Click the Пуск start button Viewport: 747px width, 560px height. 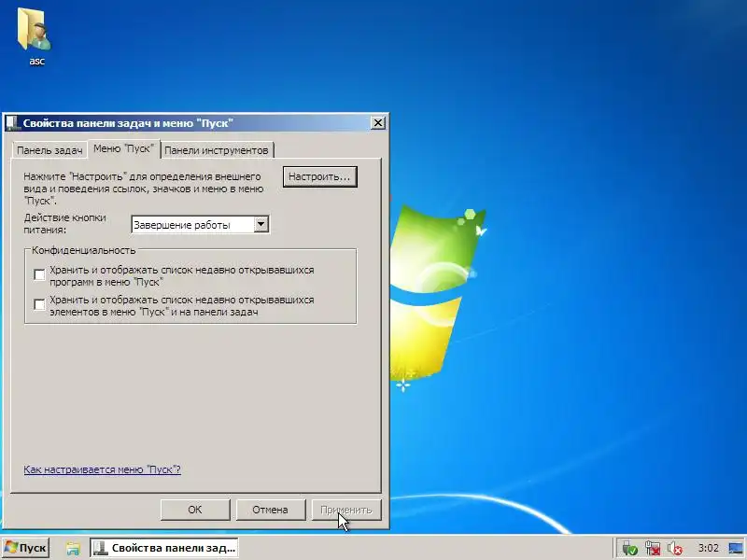[x=26, y=548]
